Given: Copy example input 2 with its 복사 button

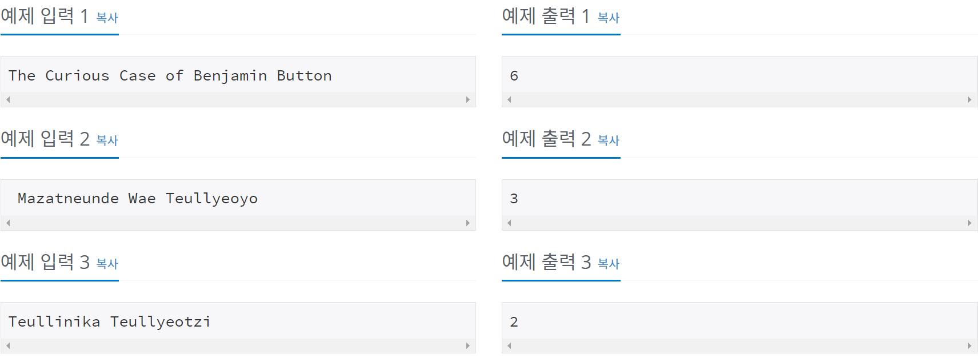Looking at the screenshot, I should [x=108, y=140].
